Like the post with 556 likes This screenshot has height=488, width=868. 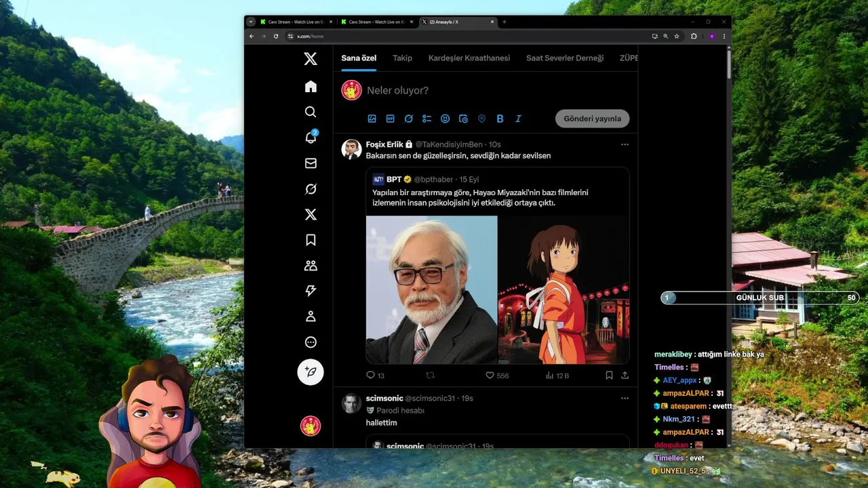pos(497,375)
